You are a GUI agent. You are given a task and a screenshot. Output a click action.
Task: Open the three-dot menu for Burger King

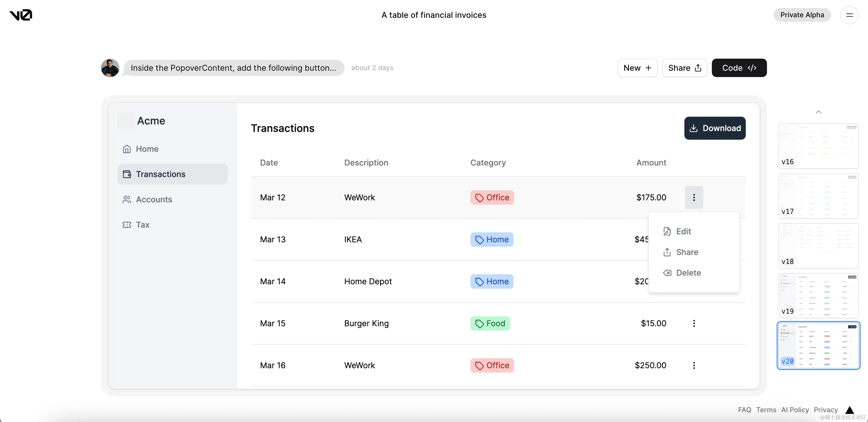coord(694,323)
